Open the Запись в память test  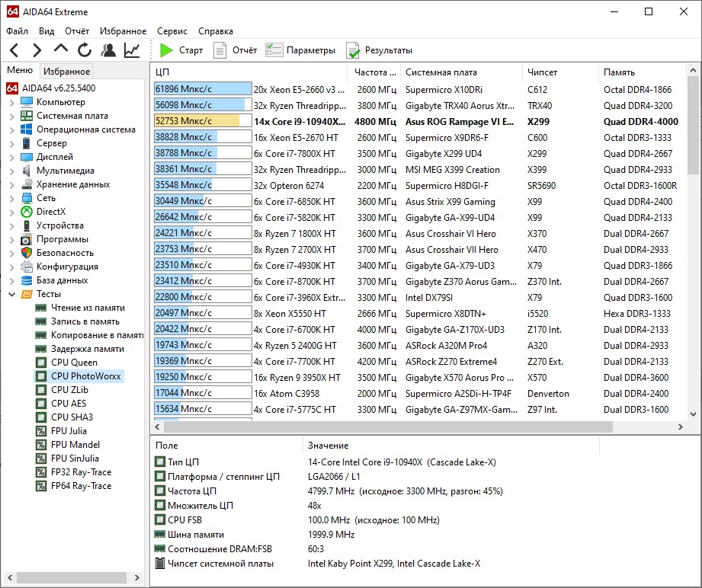[x=85, y=321]
